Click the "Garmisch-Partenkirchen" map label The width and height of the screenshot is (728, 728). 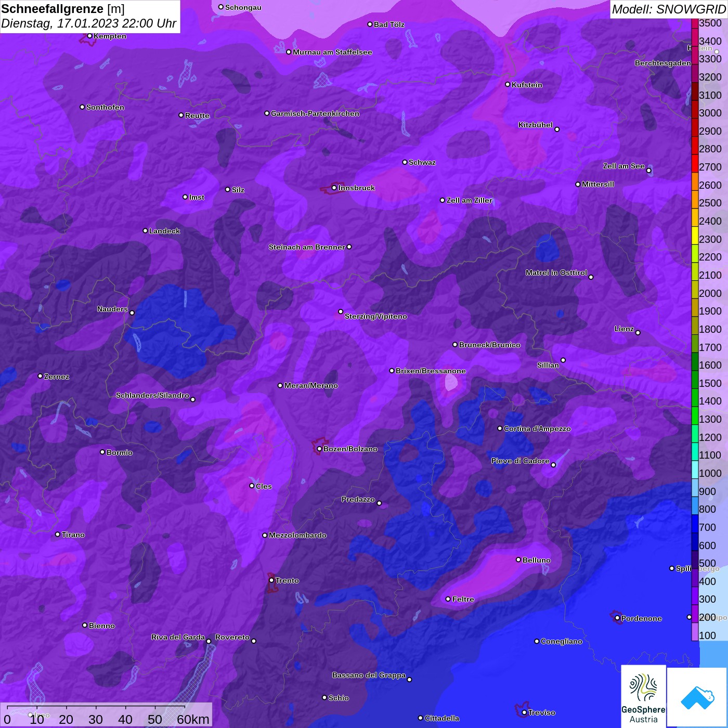pyautogui.click(x=315, y=113)
